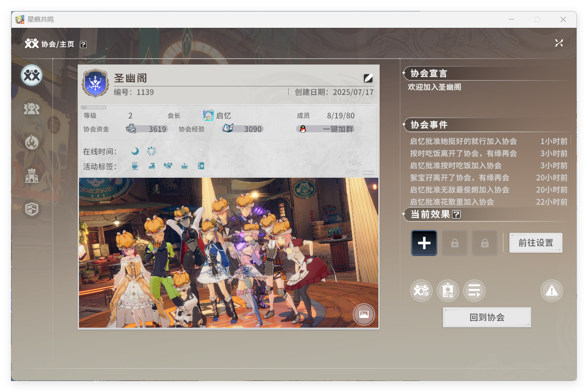Open the guild home tab in sidebar
The height and width of the screenshot is (392, 588).
32,75
